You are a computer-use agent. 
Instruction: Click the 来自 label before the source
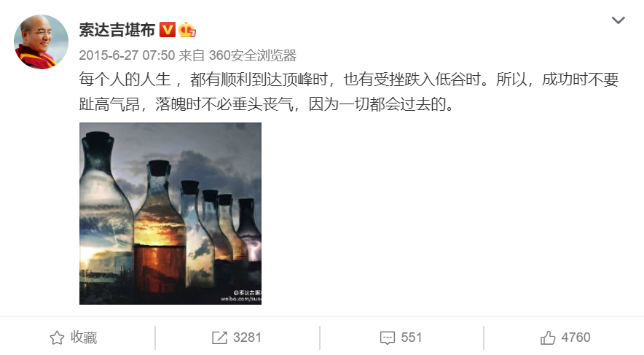click(x=192, y=55)
